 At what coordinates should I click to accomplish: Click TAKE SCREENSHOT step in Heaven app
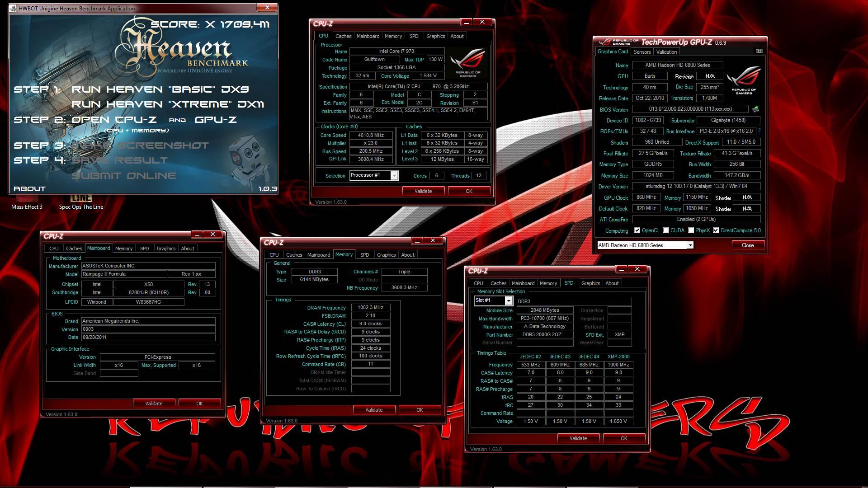click(x=140, y=145)
